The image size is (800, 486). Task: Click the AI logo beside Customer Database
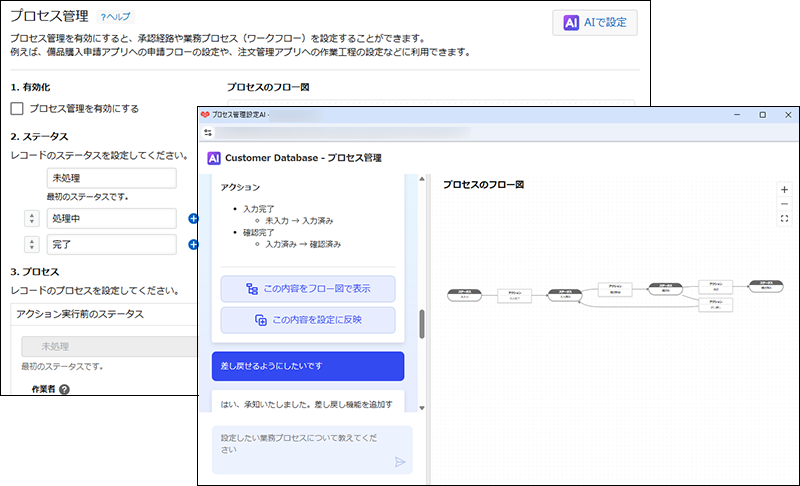coord(214,158)
